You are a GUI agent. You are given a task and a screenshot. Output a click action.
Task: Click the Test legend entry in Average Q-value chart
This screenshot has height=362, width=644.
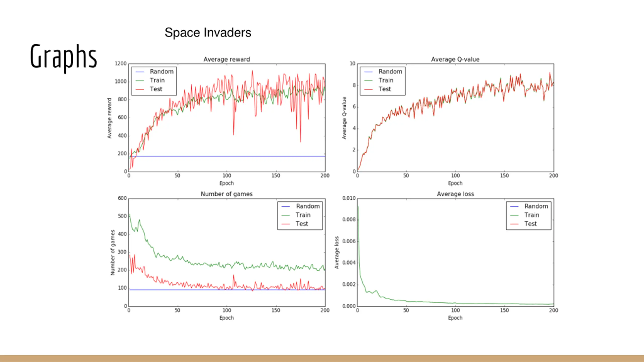point(378,89)
